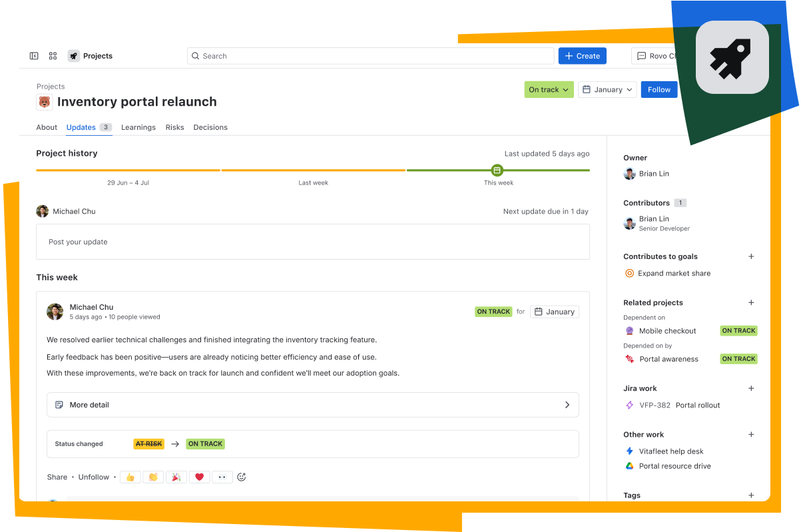This screenshot has height=532, width=801.
Task: Click the Follow button
Action: 659,90
